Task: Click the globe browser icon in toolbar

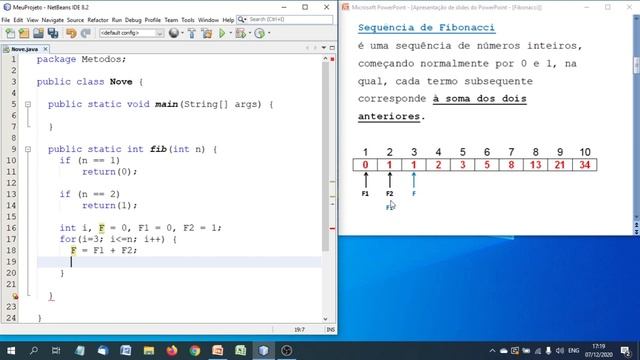Action: (x=174, y=33)
